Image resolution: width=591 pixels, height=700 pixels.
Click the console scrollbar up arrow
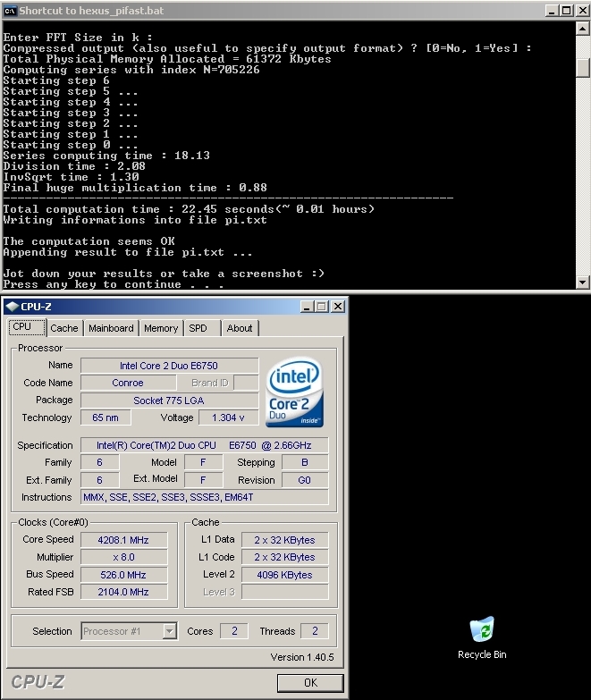(582, 29)
